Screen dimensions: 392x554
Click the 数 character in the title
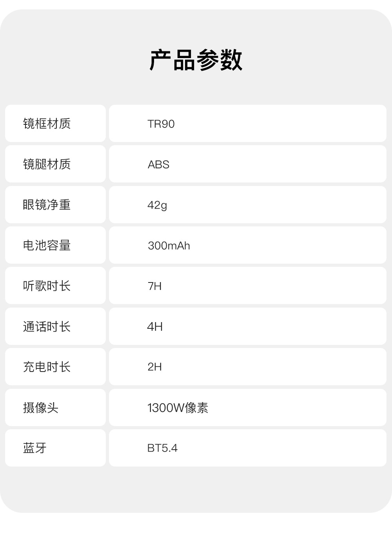231,60
